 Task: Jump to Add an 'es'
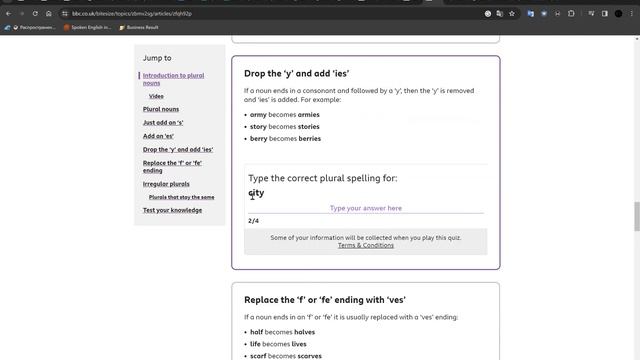158,136
